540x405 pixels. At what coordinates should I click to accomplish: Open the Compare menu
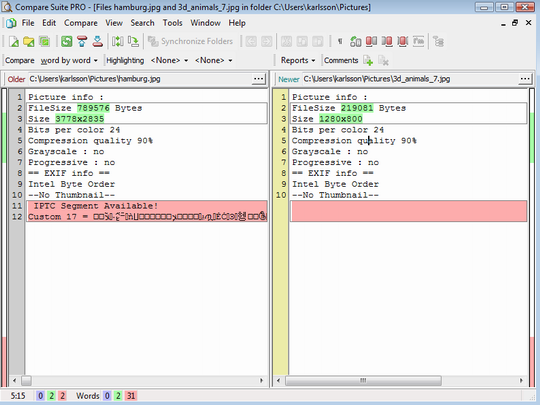tap(81, 23)
